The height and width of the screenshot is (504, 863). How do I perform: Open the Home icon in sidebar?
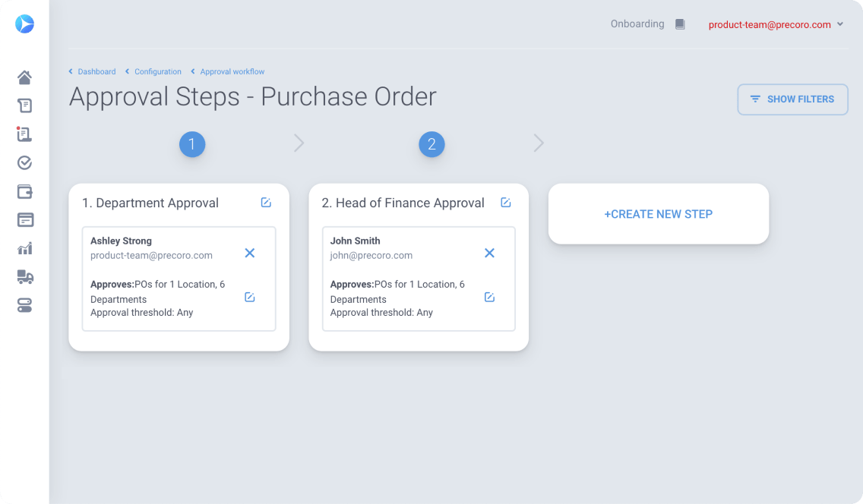click(x=24, y=77)
